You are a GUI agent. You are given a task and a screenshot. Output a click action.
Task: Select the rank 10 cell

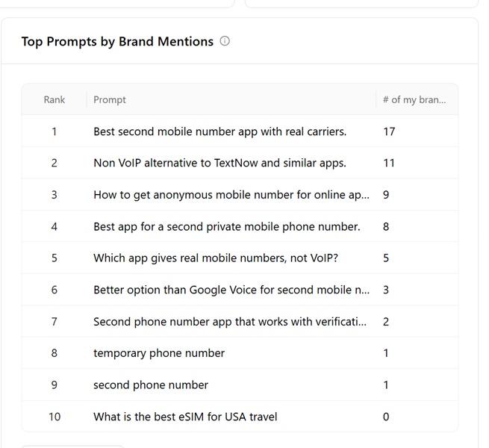[x=54, y=417]
